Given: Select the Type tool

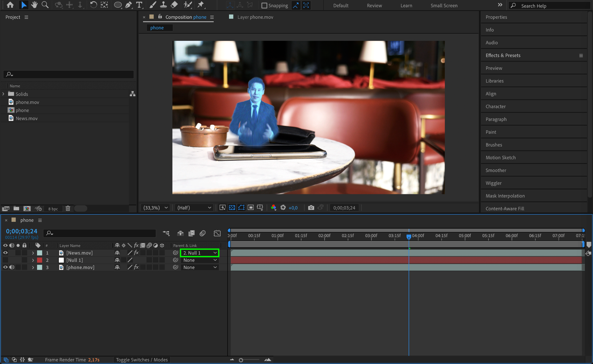Looking at the screenshot, I should tap(139, 5).
